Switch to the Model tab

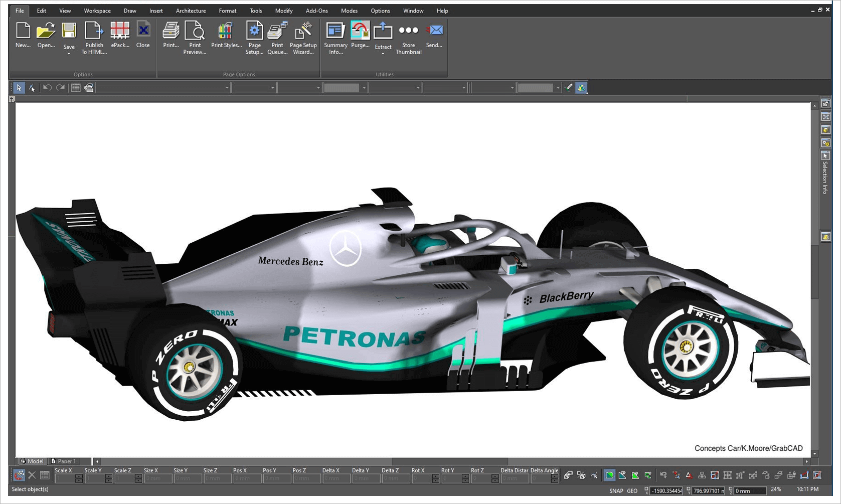(x=32, y=461)
